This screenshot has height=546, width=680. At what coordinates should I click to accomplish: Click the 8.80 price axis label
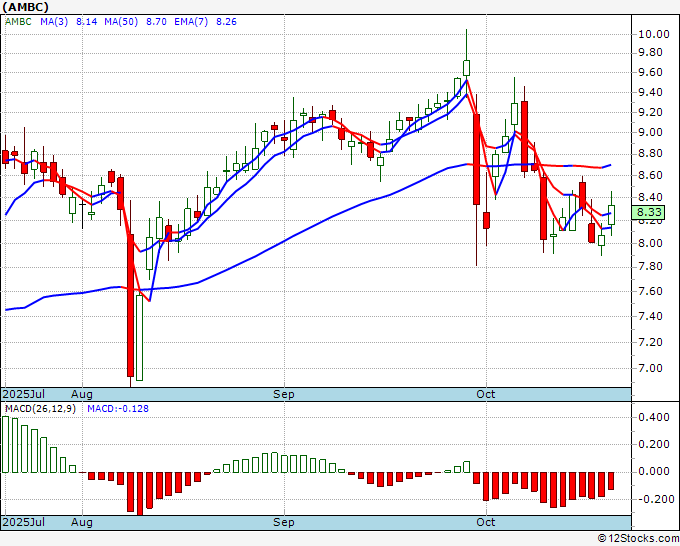pyautogui.click(x=651, y=154)
